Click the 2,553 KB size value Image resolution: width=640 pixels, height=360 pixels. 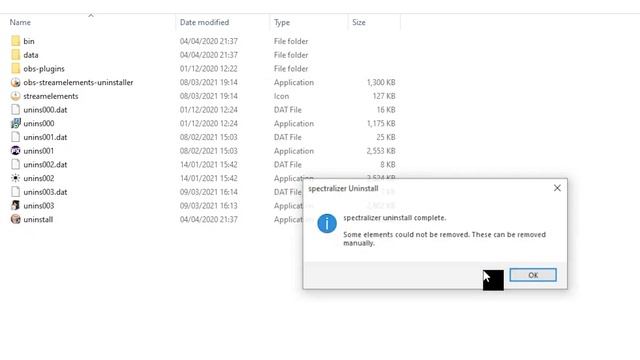pos(381,151)
